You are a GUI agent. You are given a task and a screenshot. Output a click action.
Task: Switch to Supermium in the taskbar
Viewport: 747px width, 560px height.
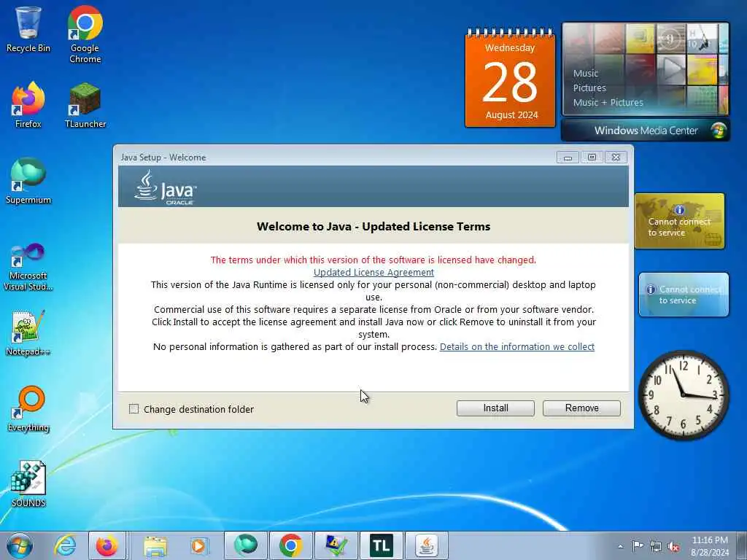click(x=245, y=545)
